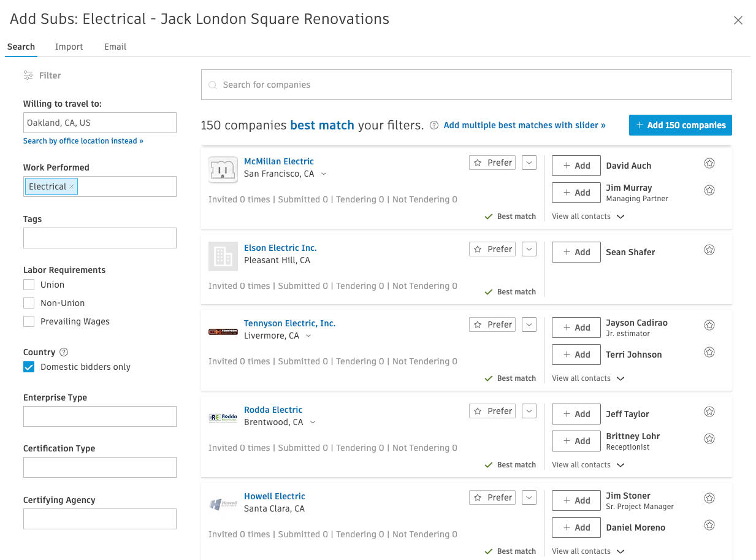Open McMillan Electric company link
The image size is (756, 560).
pos(279,161)
